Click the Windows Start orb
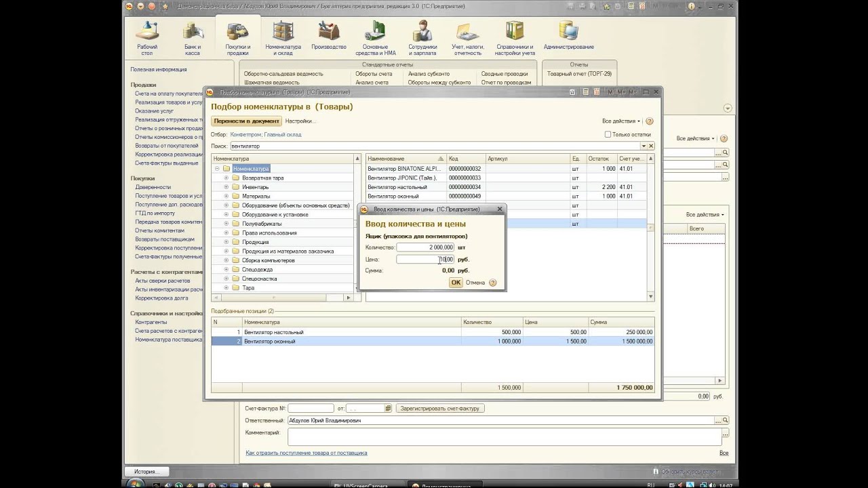Image resolution: width=868 pixels, height=488 pixels. (x=135, y=483)
